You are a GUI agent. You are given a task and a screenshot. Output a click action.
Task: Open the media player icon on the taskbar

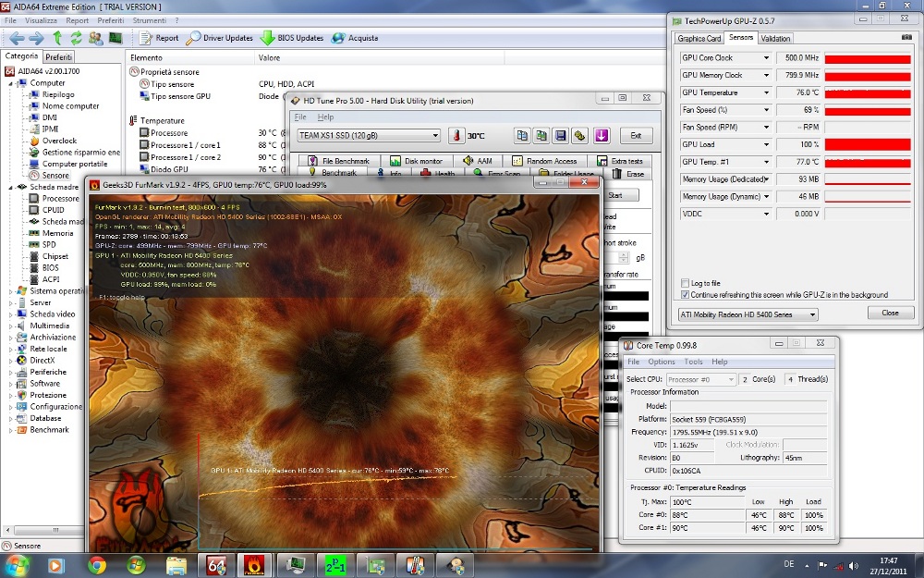click(56, 566)
